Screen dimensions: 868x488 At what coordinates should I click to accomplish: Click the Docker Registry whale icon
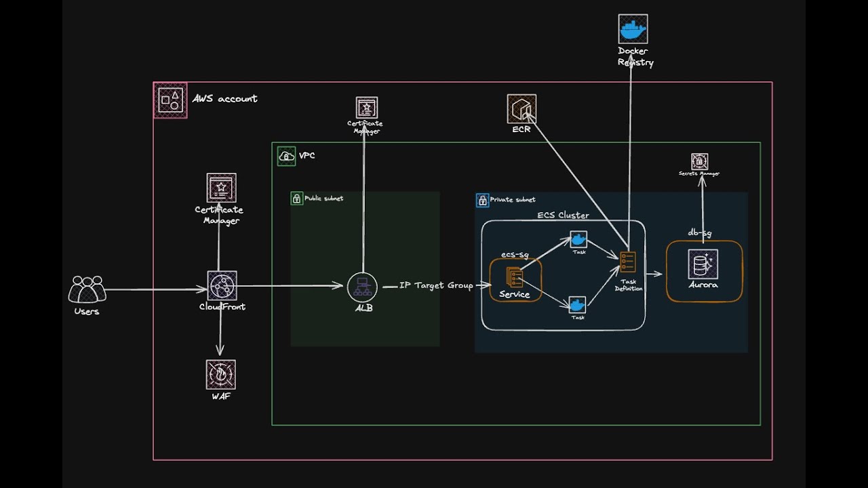point(633,29)
